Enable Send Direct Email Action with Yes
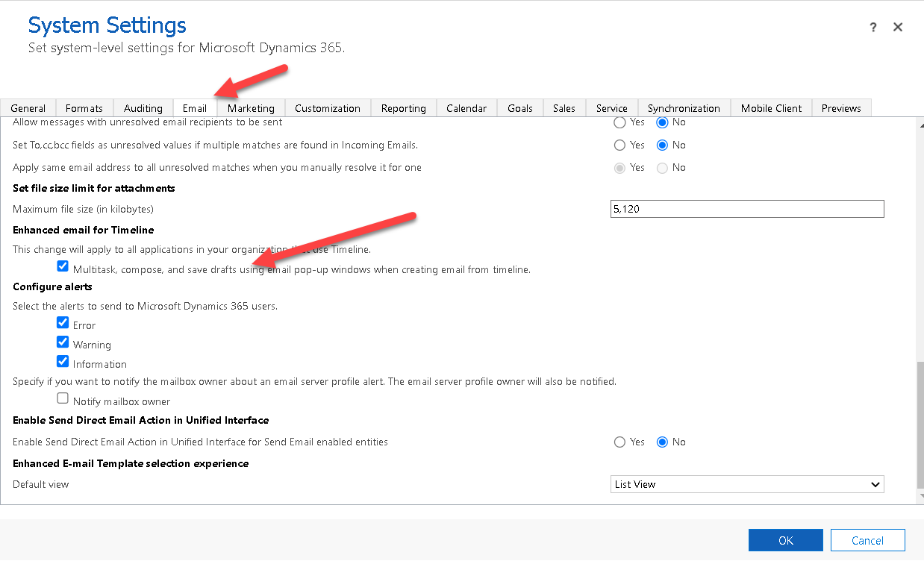 click(x=619, y=442)
